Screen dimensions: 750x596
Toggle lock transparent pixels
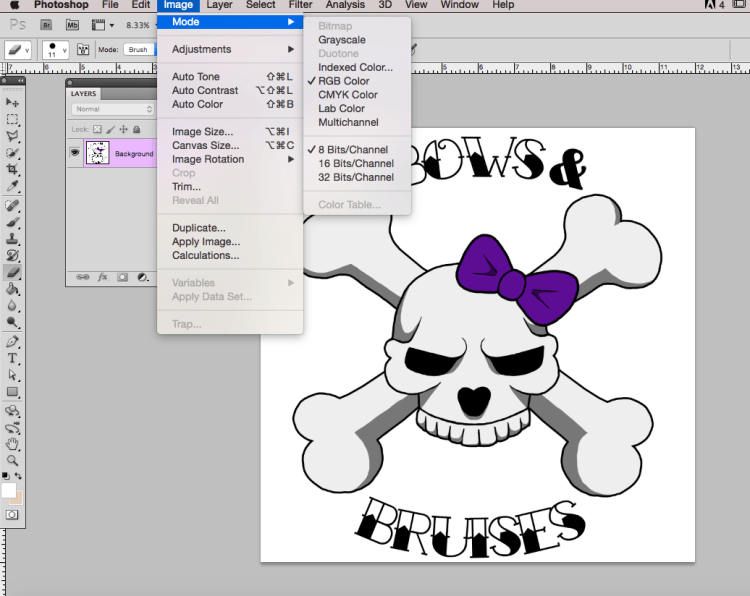(97, 129)
